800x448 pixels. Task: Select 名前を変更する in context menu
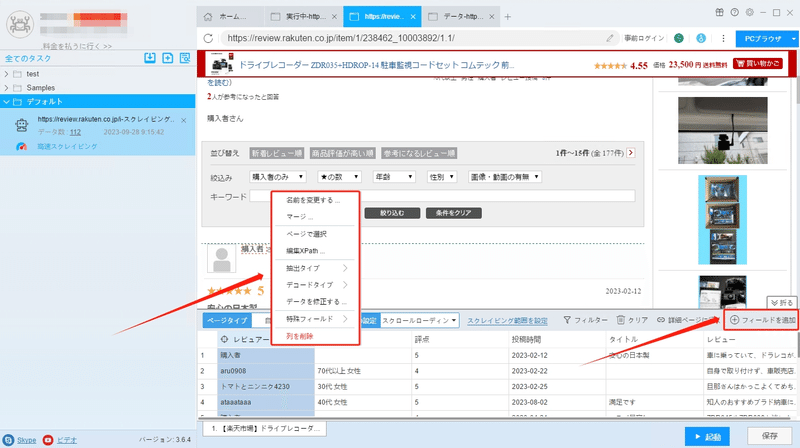click(313, 200)
